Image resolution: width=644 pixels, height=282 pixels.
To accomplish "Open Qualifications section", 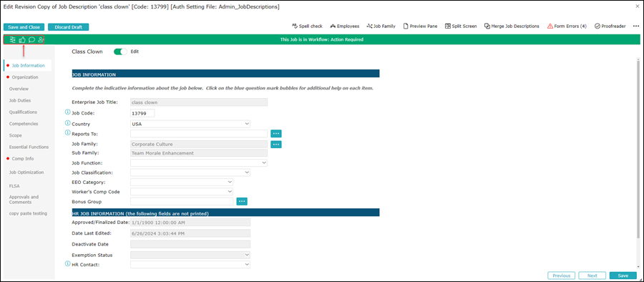I will pyautogui.click(x=23, y=112).
